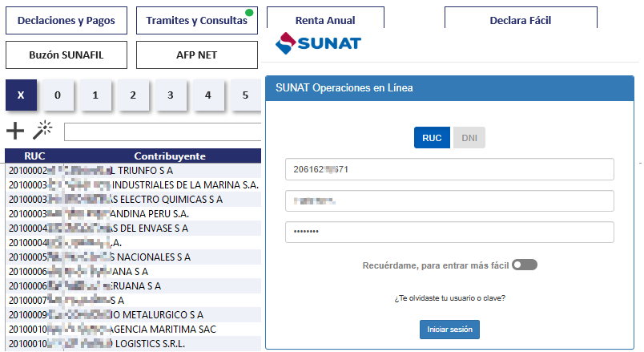Select row 'DEL ENVASE S A'

(133, 228)
